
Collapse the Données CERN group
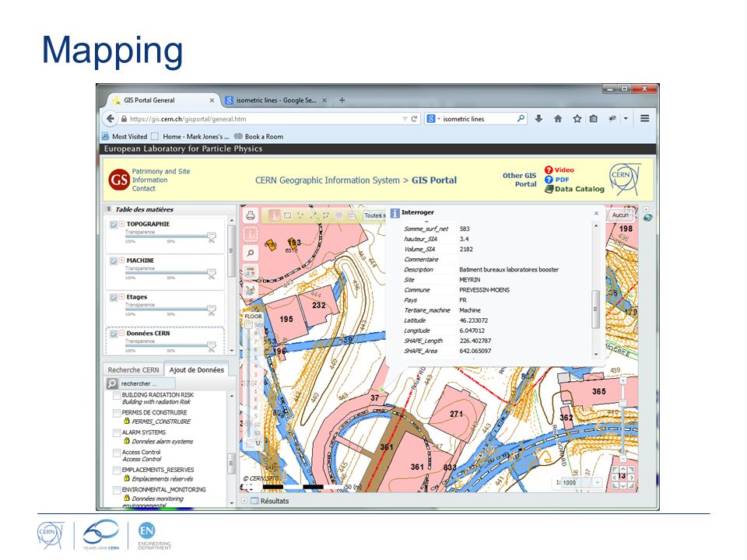pos(122,334)
